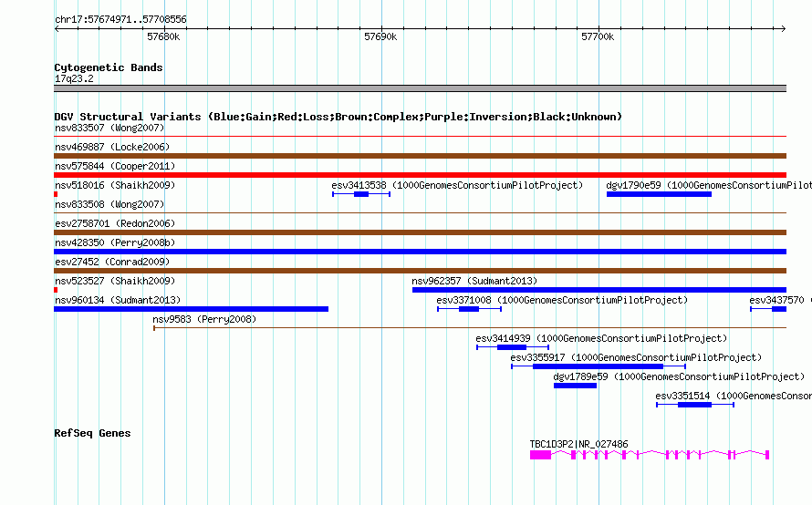Click the nsv833507 (Wong2007) variant label
The height and width of the screenshot is (505, 812).
(109, 128)
